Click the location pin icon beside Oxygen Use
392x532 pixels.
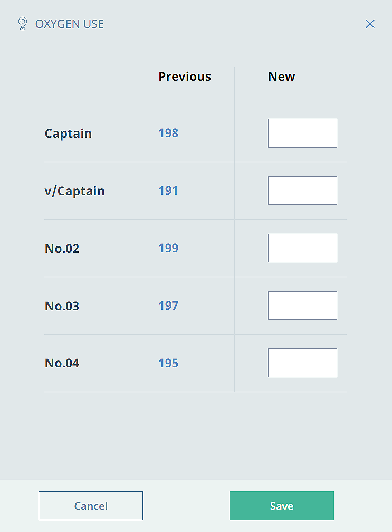click(x=22, y=24)
